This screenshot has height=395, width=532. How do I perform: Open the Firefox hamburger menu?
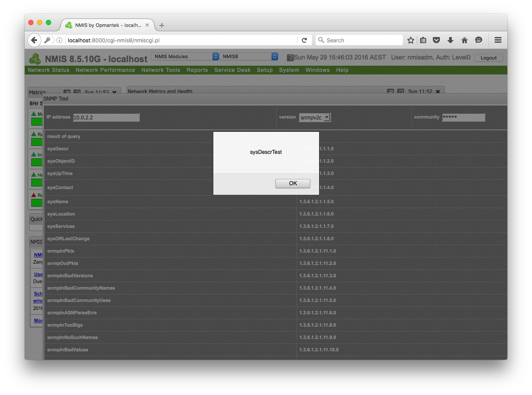(x=498, y=40)
